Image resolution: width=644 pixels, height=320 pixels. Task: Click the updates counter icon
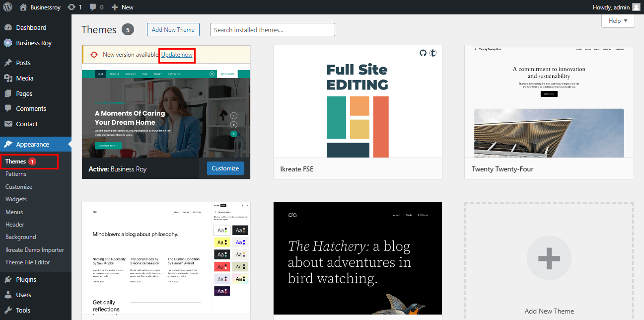pos(72,7)
